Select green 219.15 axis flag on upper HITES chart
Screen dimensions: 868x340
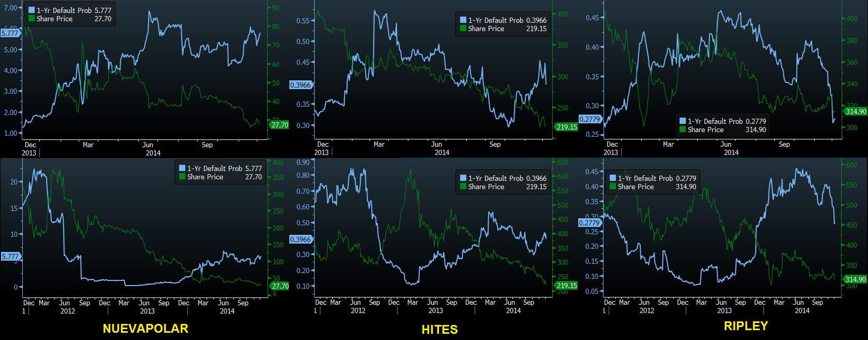pyautogui.click(x=567, y=127)
